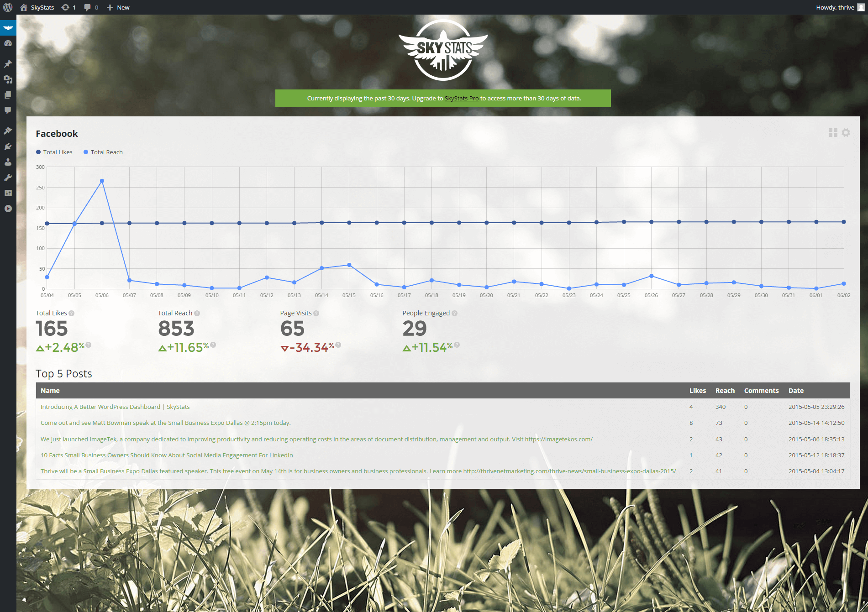Open post '10 Facts Small Business Owners'
This screenshot has width=868, height=612.
point(167,455)
